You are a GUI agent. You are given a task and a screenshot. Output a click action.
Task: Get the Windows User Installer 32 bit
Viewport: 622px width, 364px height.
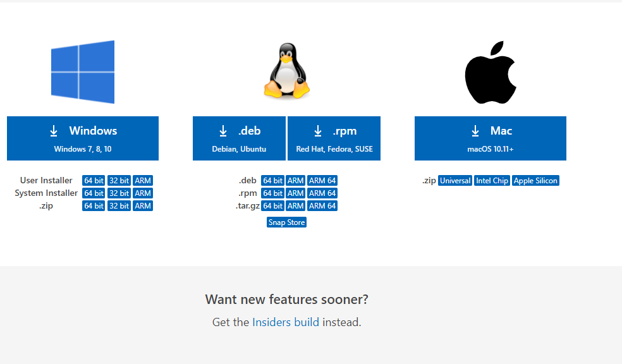coord(119,180)
